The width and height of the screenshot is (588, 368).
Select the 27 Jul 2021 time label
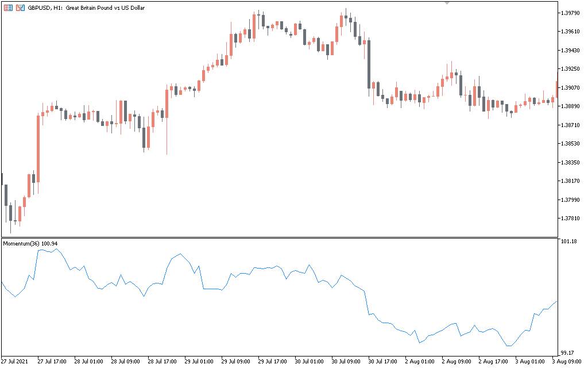(16, 362)
